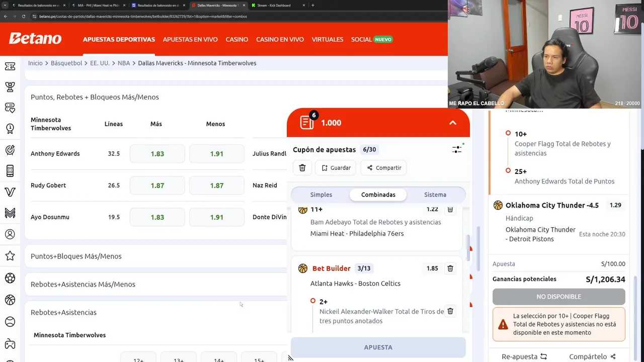Click the 1.000 total odds header
This screenshot has height=362, width=644.
[331, 123]
